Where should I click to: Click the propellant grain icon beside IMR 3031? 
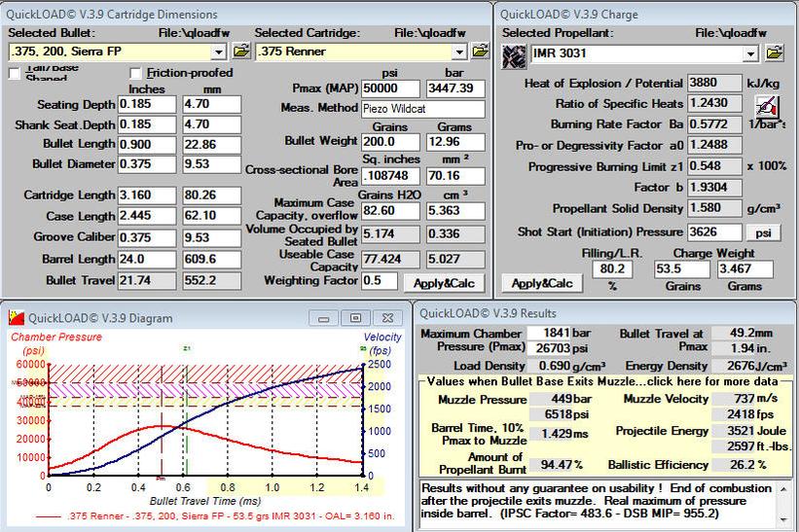click(513, 54)
